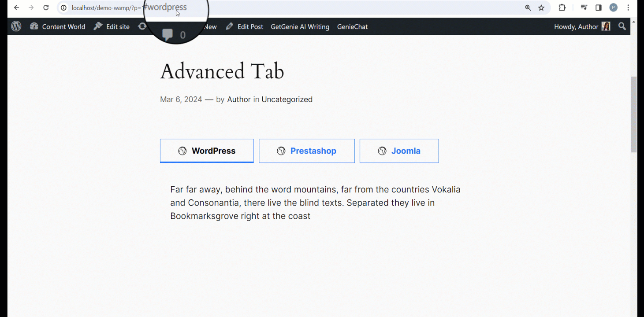Open the admin bar search icon
This screenshot has width=644, height=317.
coord(622,26)
